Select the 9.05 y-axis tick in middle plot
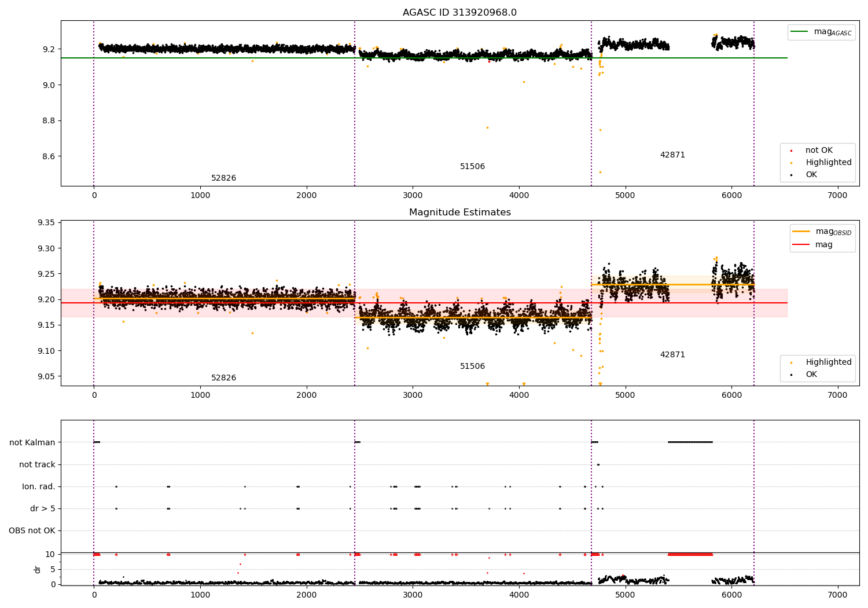 click(46, 377)
